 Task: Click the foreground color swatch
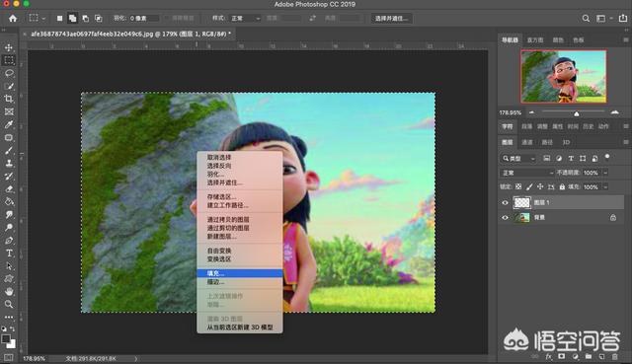click(6, 339)
